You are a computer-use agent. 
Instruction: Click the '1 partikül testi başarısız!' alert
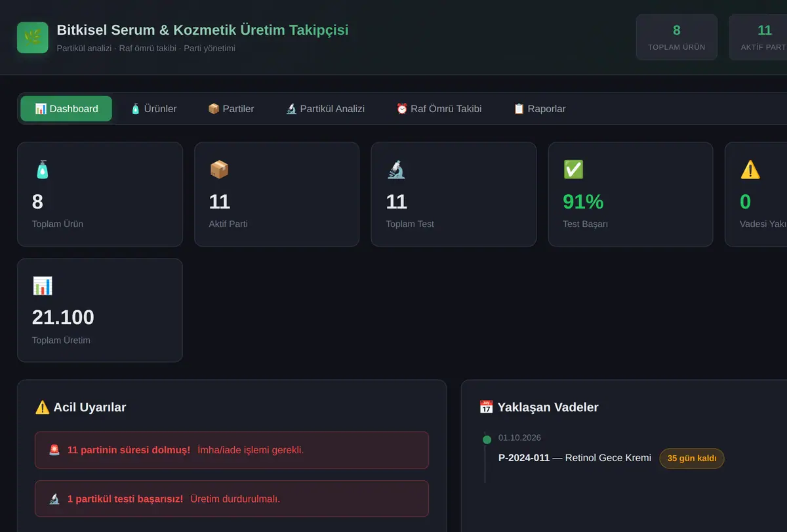coord(232,499)
